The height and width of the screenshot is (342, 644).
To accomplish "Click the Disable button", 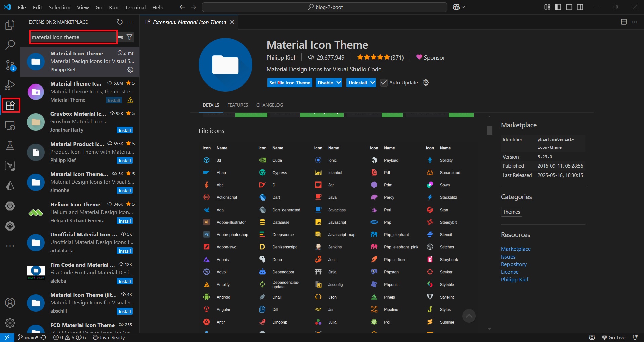I will [x=325, y=83].
